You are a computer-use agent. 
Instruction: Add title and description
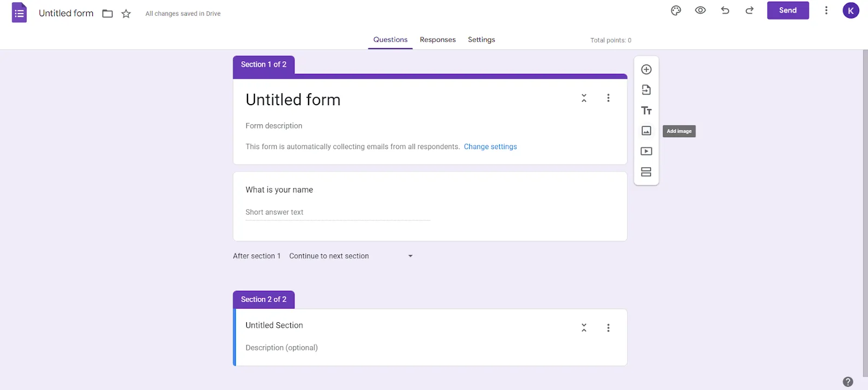[x=646, y=111]
